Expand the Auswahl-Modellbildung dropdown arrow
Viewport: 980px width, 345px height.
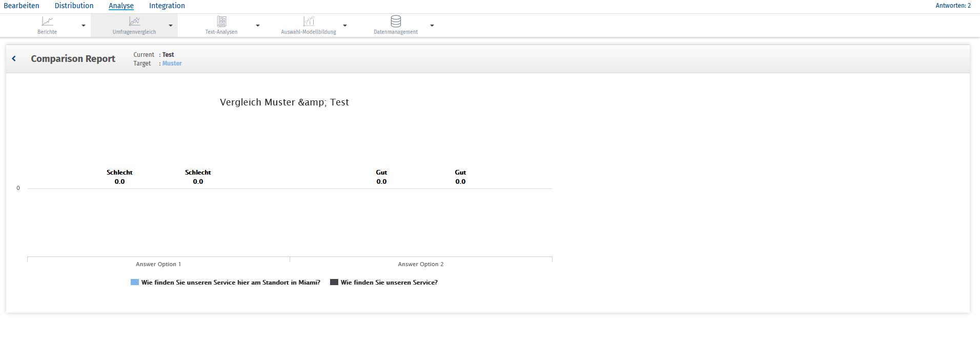(345, 26)
